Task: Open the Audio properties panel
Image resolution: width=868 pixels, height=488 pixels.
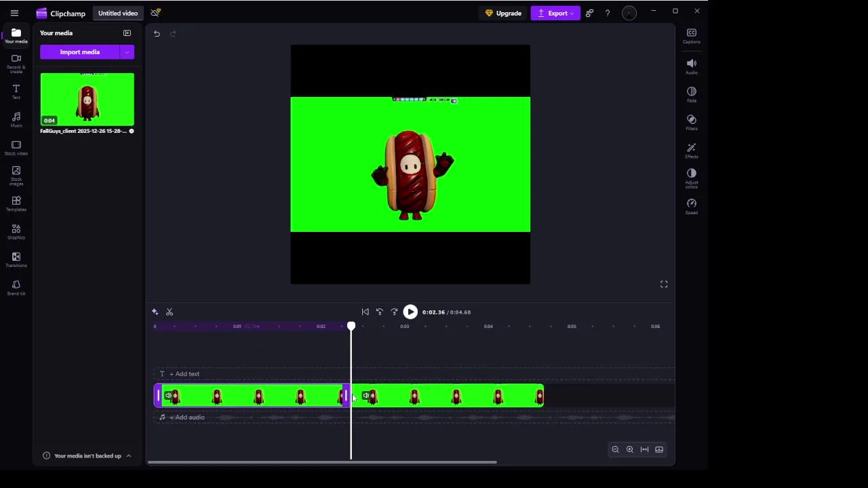Action: pos(691,66)
